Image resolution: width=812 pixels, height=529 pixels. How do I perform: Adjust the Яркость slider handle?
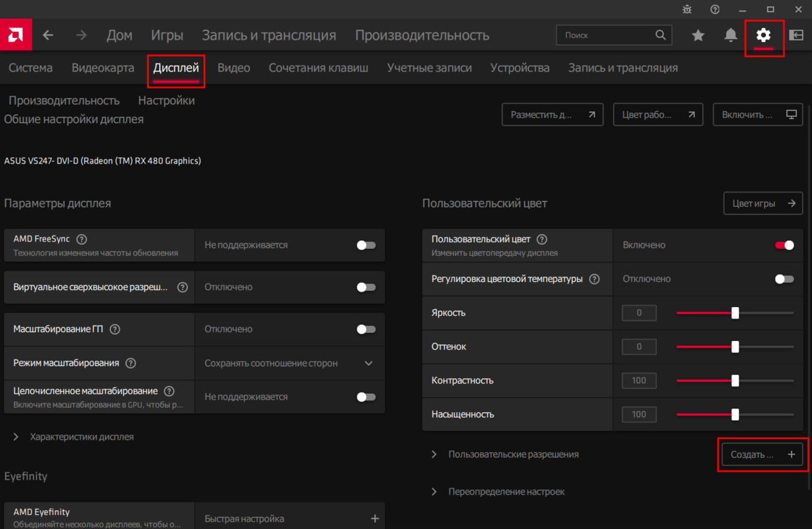tap(735, 313)
